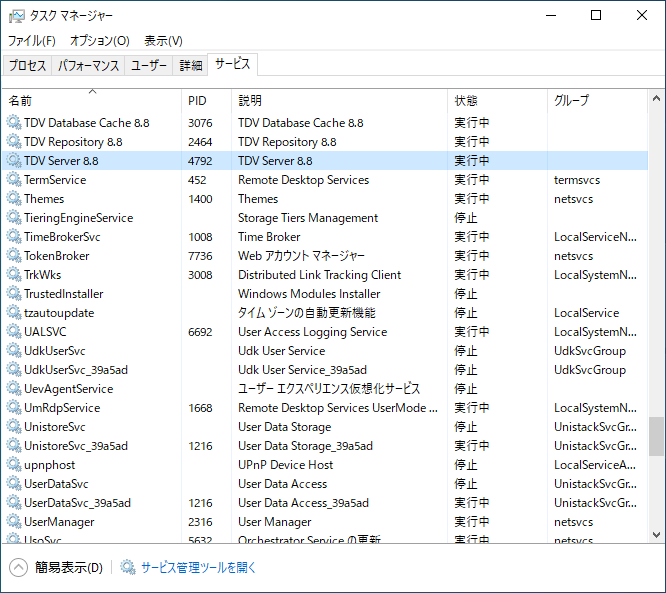Image resolution: width=666 pixels, height=593 pixels.
Task: Click the gear icon beside TrustedInstaller
Action: [x=14, y=294]
